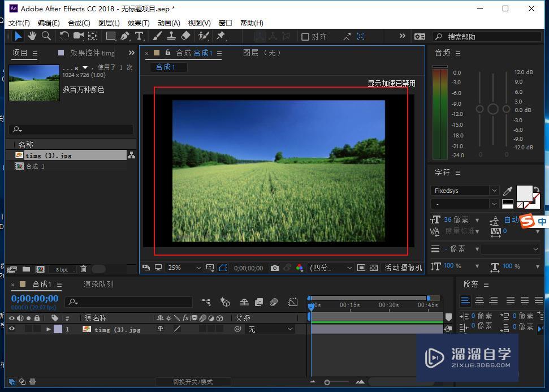
Task: Pick font color with the character eyedropper
Action: click(x=507, y=191)
